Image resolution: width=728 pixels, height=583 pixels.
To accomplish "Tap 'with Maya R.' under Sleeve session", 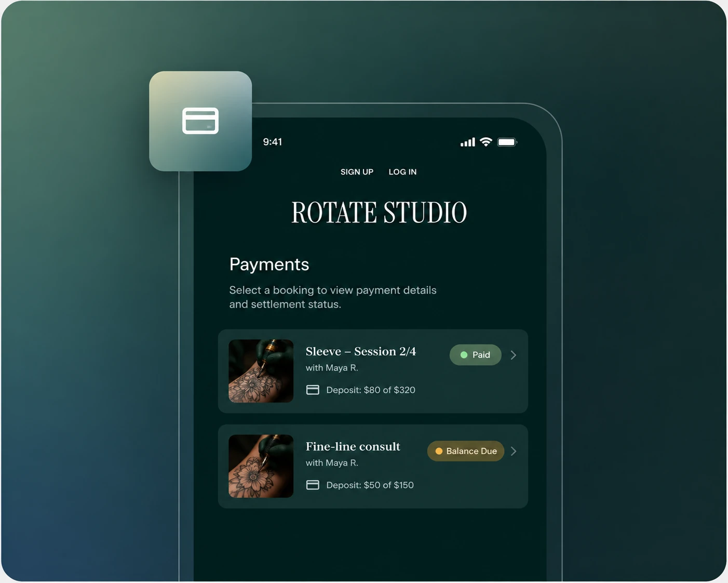I will click(x=332, y=368).
